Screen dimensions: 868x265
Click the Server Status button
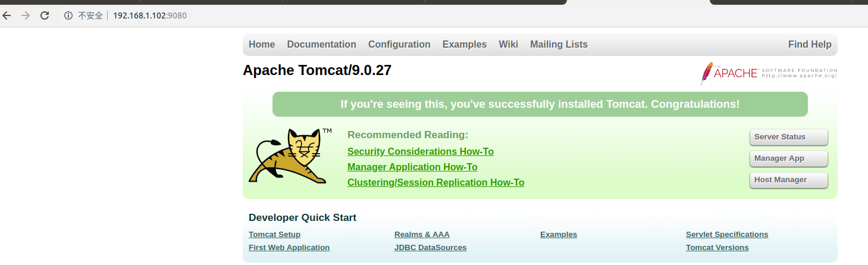tap(789, 137)
